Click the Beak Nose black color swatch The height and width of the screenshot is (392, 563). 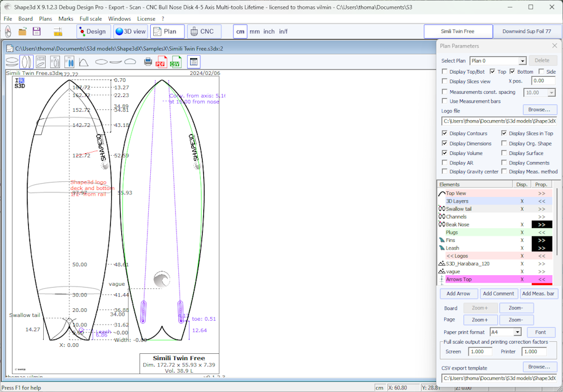(541, 224)
